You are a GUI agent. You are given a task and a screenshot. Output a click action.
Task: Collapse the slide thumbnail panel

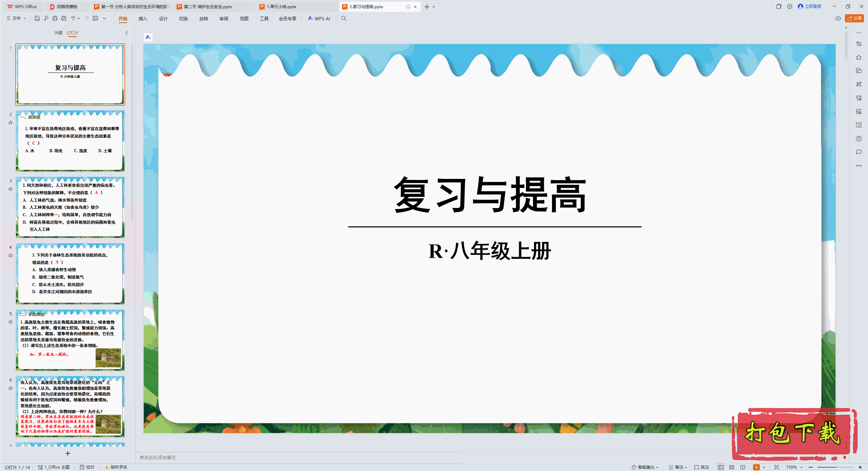point(127,33)
